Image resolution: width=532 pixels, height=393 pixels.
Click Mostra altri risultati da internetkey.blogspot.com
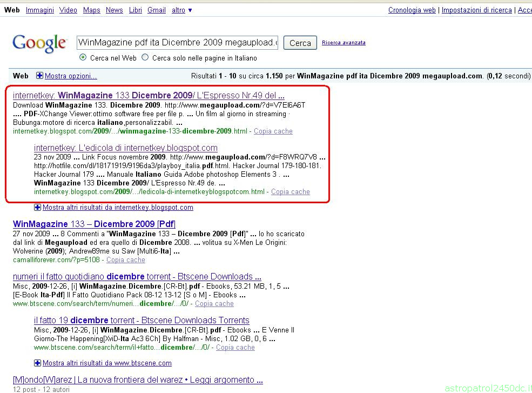click(x=118, y=208)
